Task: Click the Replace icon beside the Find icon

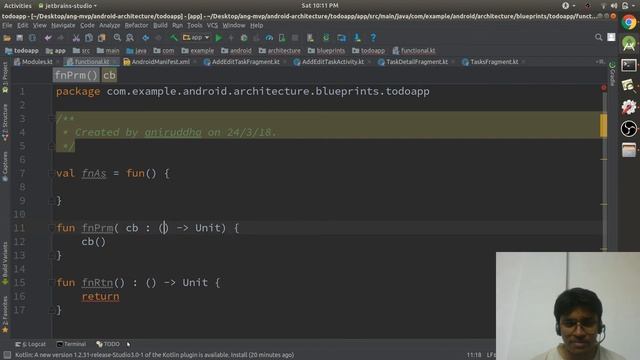Action: 130,38
